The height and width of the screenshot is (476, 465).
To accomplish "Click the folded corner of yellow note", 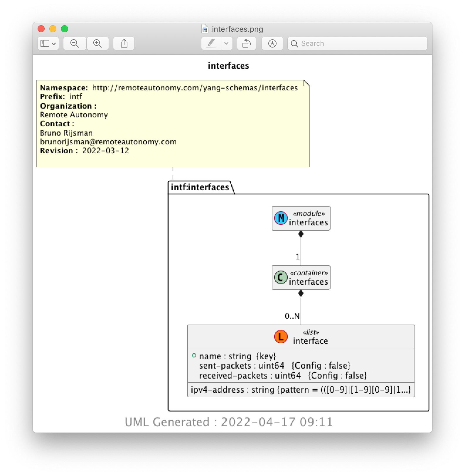I will point(306,83).
